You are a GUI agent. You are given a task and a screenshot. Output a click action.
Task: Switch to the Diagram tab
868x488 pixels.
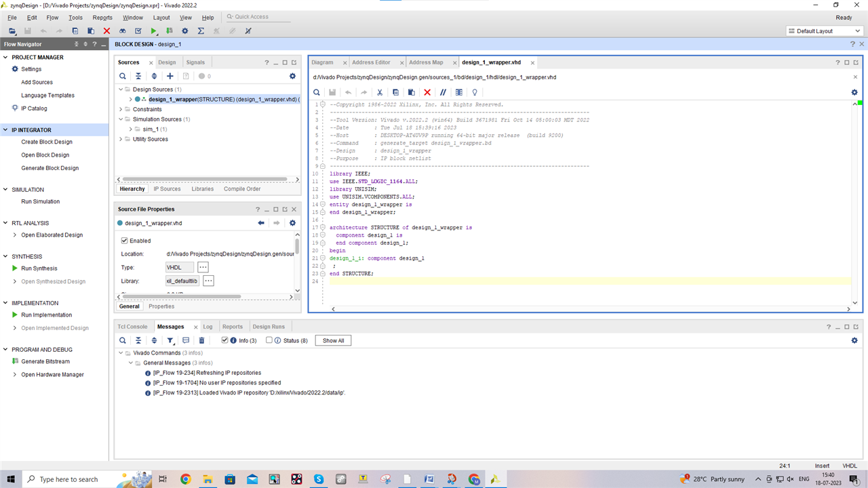click(322, 62)
